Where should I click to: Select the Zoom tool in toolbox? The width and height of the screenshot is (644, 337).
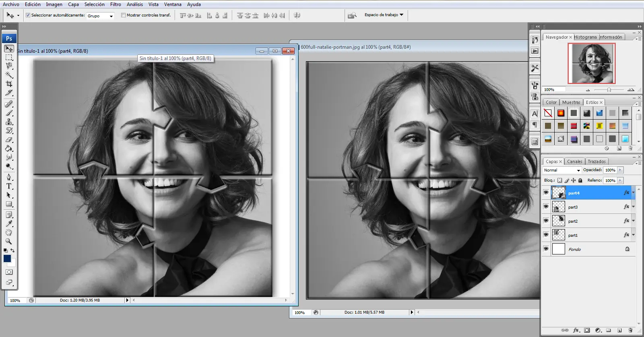(9, 242)
